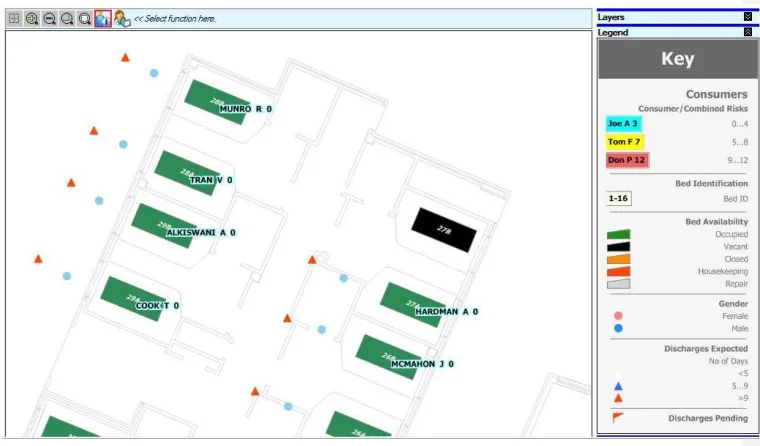Click the gray Repair legend swatch
This screenshot has height=446, width=760.
618,284
